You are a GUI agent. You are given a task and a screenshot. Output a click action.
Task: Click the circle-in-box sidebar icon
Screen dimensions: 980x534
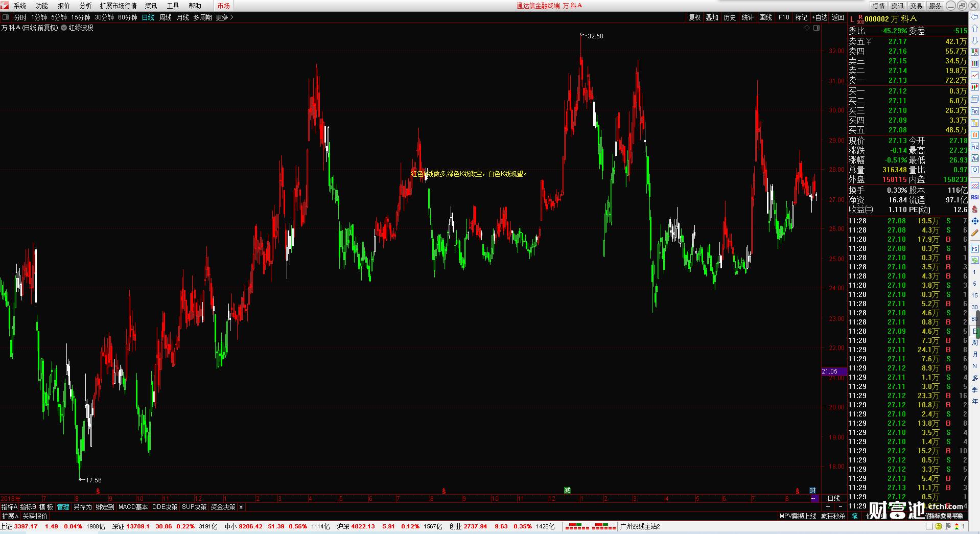975,170
